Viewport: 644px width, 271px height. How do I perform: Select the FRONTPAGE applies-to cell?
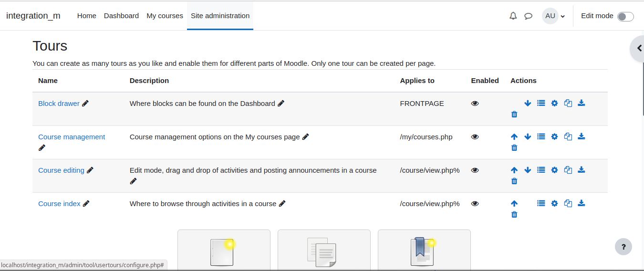tap(422, 103)
